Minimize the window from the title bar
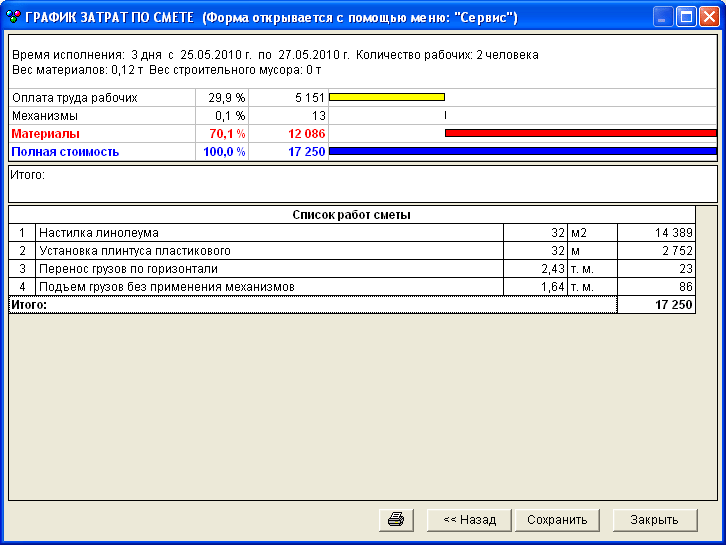The width and height of the screenshot is (726, 545). (x=663, y=17)
